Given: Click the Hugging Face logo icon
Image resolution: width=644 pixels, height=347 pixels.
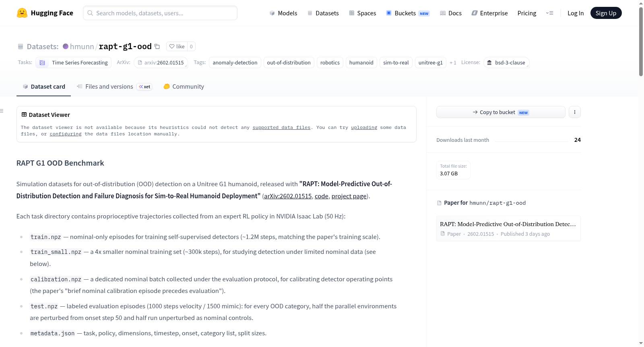Looking at the screenshot, I should (x=22, y=13).
